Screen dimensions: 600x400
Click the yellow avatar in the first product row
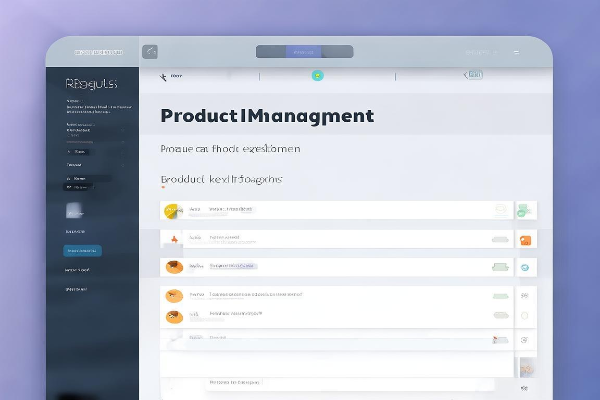[x=171, y=210]
